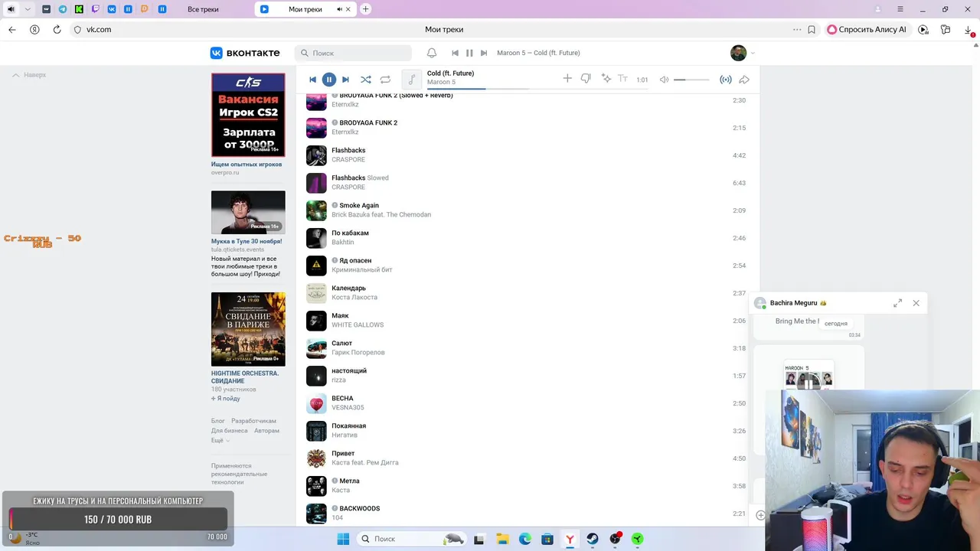Open the Ищем опытных игроков ad link
Image resolution: width=980 pixels, height=551 pixels.
click(247, 165)
